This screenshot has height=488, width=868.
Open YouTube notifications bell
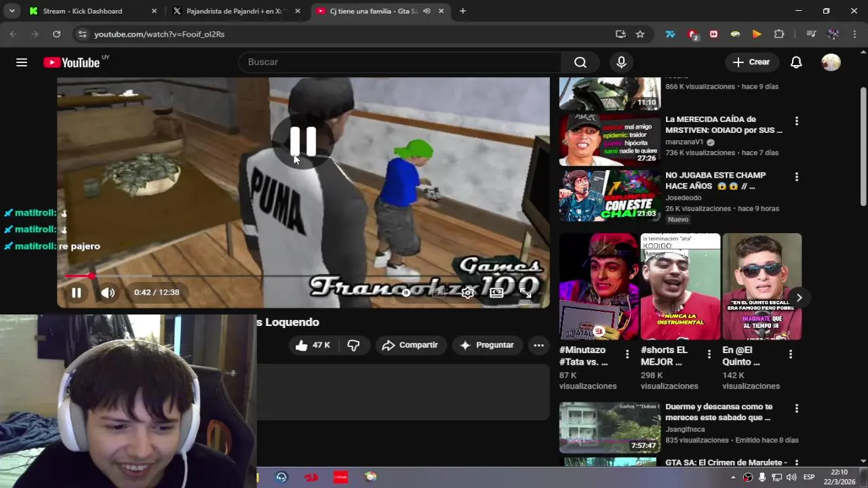pyautogui.click(x=796, y=62)
